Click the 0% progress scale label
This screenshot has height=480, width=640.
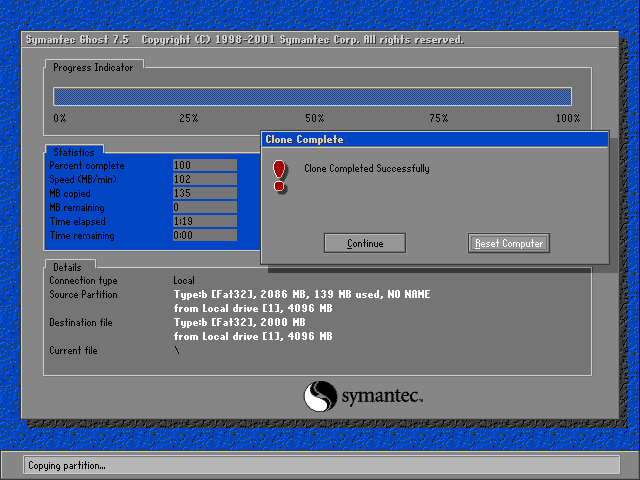click(x=60, y=118)
